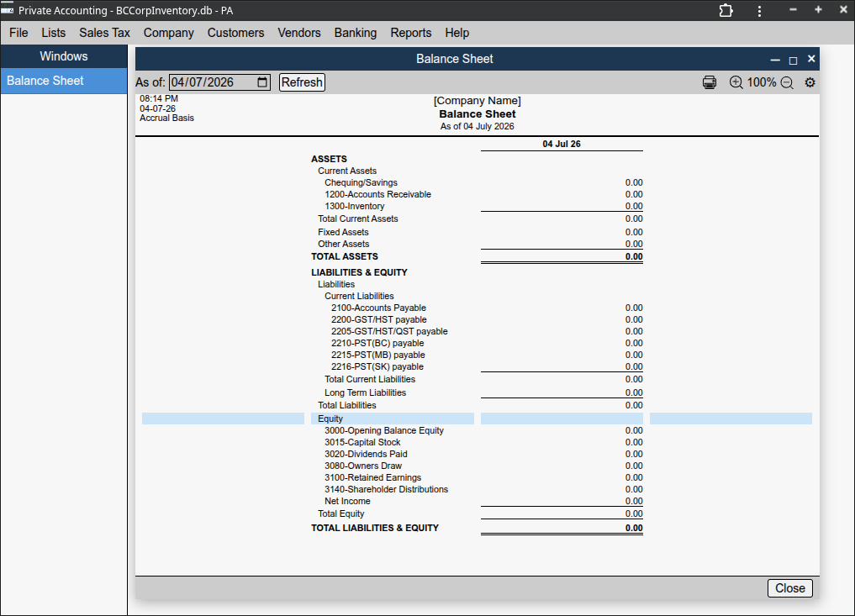Select 3015-Capital Stock row
The image size is (855, 616).
pyautogui.click(x=478, y=443)
